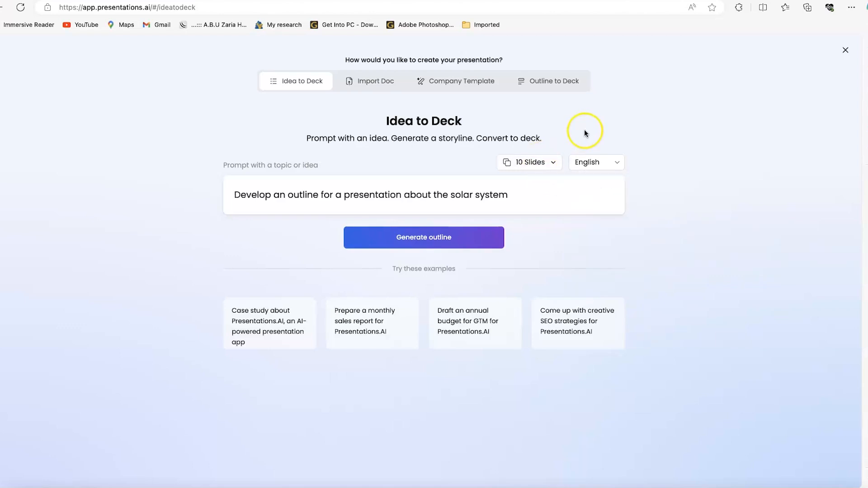Click the site lock icon in address bar
868x488 pixels.
pos(47,7)
